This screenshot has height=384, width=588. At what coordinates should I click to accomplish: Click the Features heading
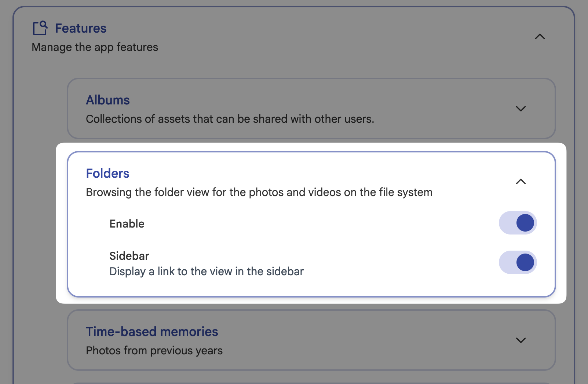click(x=80, y=28)
